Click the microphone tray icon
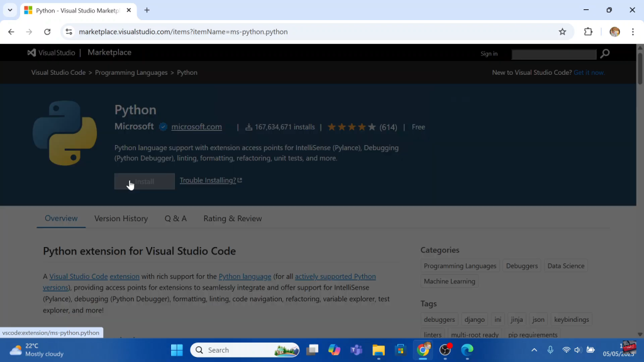The width and height of the screenshot is (644, 362). pos(550,350)
